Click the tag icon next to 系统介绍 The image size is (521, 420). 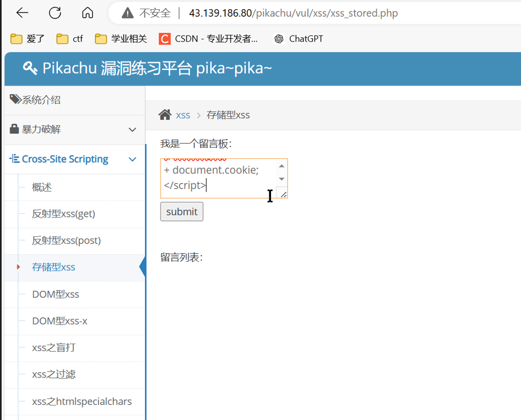click(x=16, y=99)
